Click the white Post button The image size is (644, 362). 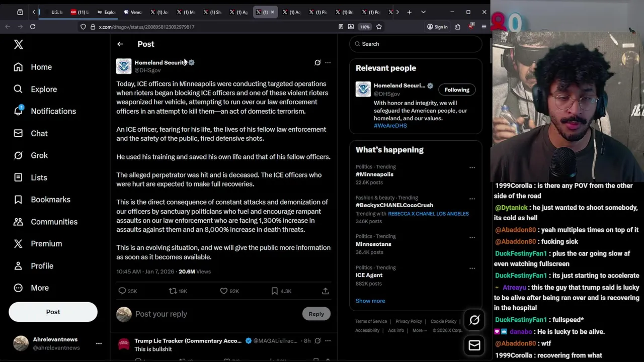(x=53, y=312)
